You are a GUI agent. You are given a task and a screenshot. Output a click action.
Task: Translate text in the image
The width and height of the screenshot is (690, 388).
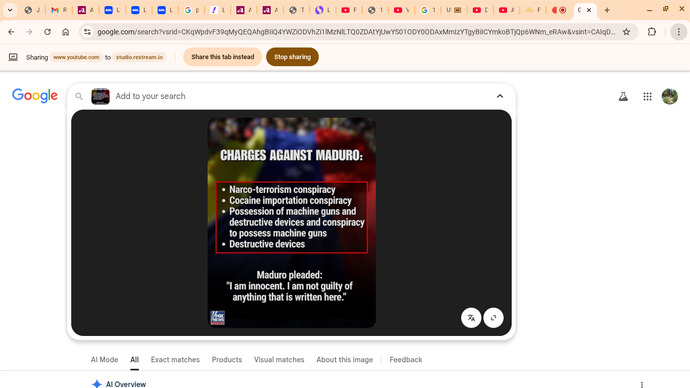[471, 318]
